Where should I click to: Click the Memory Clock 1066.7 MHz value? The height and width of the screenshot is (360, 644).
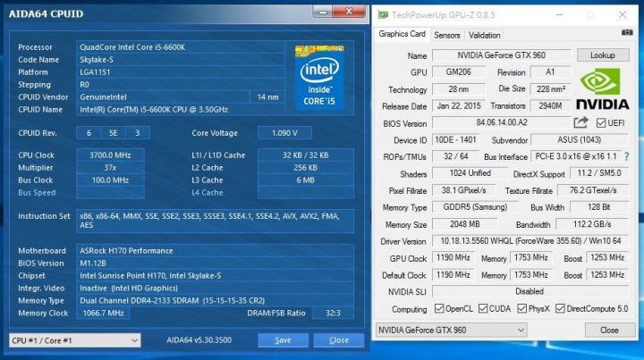pos(103,314)
